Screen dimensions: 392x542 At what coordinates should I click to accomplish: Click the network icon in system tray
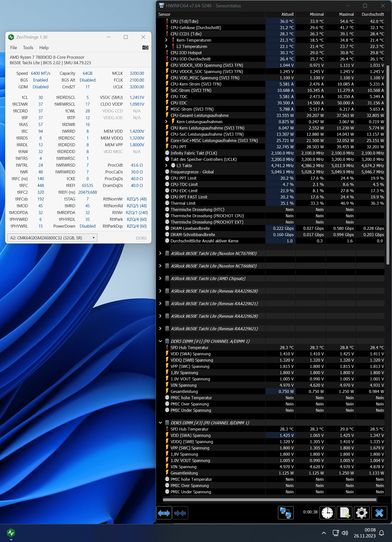(x=336, y=533)
